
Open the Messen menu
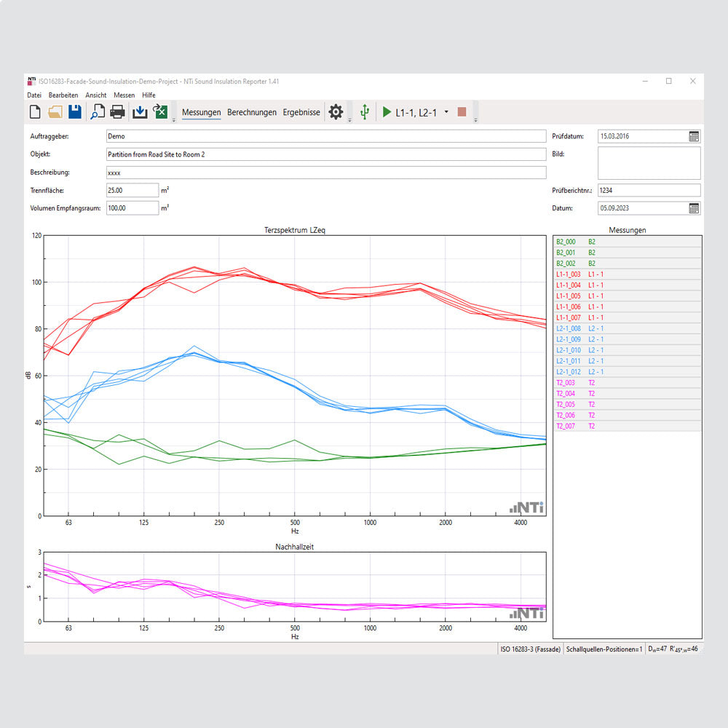124,95
